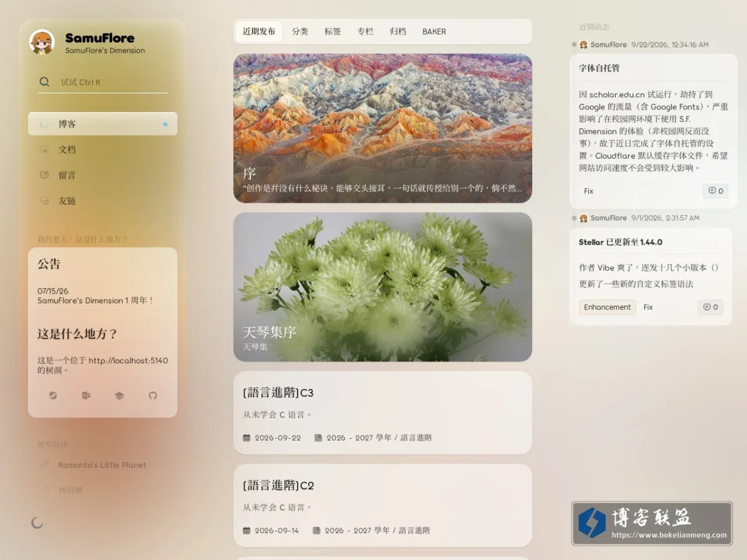Open the 序 post with mountain cover
This screenshot has height=560, width=747.
tap(383, 128)
